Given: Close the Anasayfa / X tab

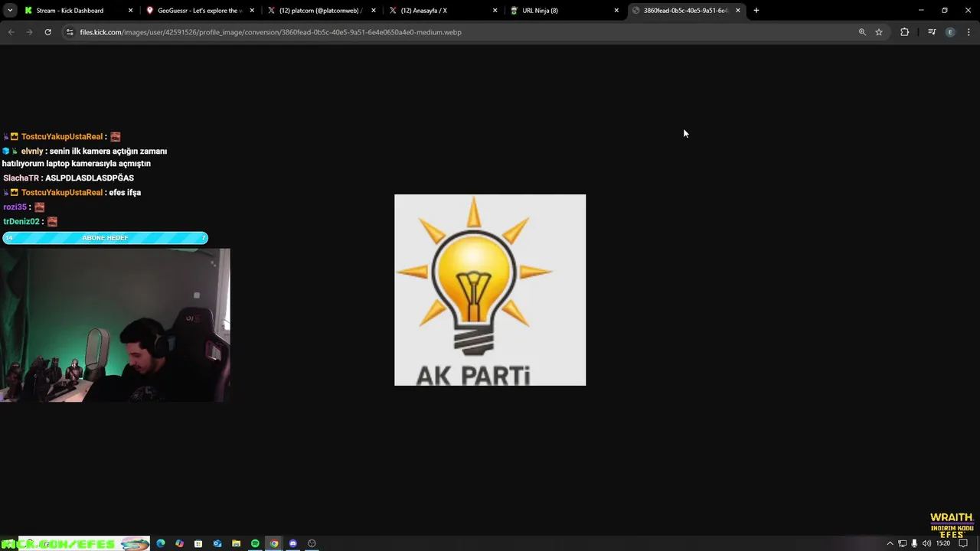Looking at the screenshot, I should click(x=495, y=11).
